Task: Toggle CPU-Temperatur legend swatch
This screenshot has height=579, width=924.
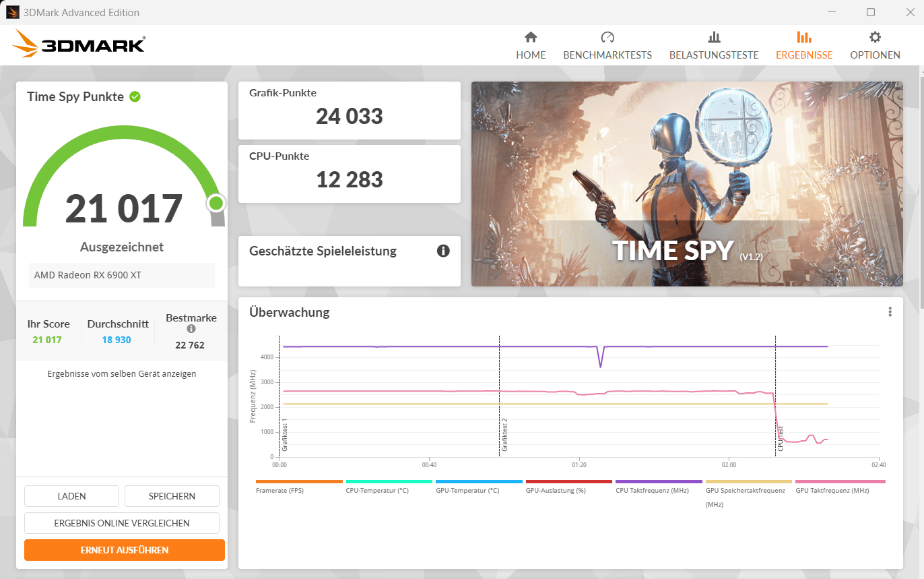Action: (389, 482)
